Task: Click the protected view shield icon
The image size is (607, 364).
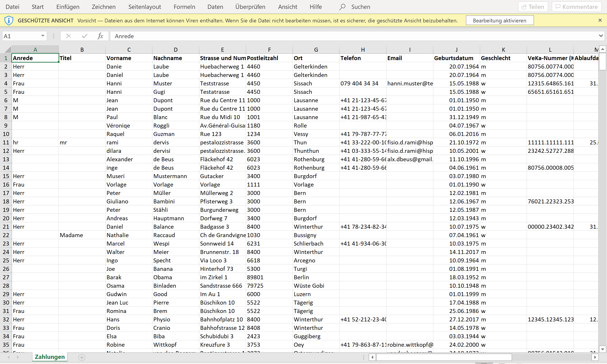Action: coord(9,20)
